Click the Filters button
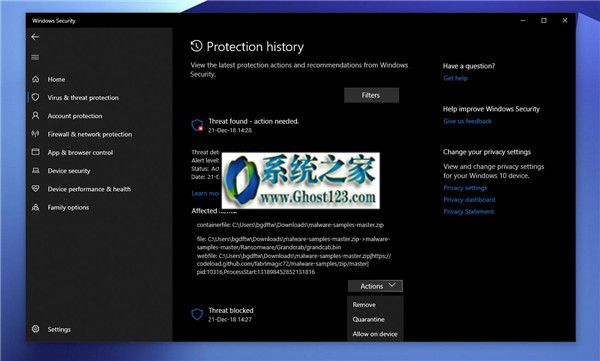This screenshot has height=361, width=600. click(x=372, y=95)
